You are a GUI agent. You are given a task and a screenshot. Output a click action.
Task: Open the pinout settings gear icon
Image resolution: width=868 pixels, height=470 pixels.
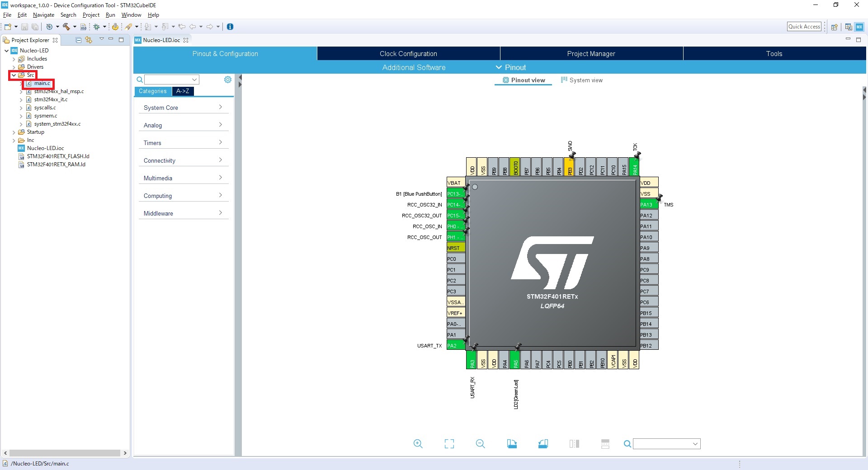click(x=227, y=80)
